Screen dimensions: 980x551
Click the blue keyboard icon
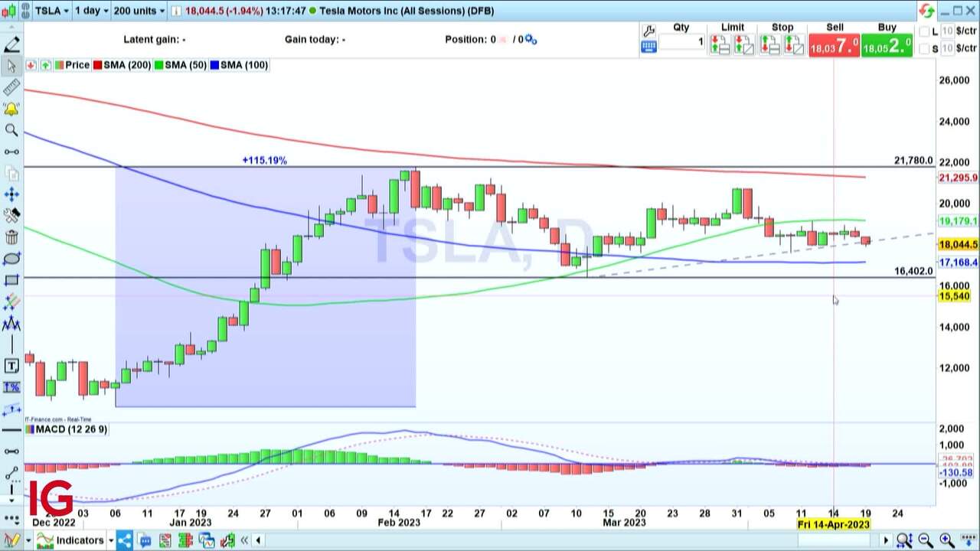tap(648, 47)
